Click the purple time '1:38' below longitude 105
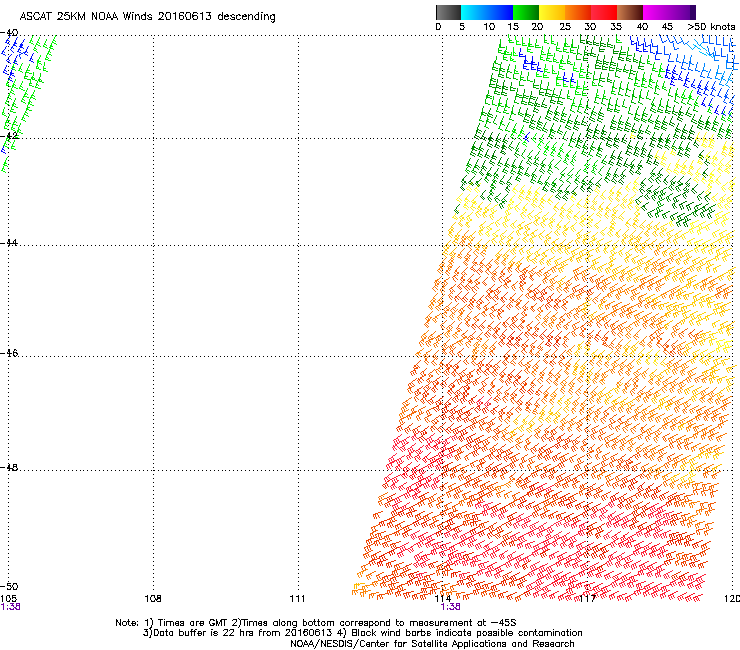This screenshot has height=650, width=740. (x=10, y=607)
